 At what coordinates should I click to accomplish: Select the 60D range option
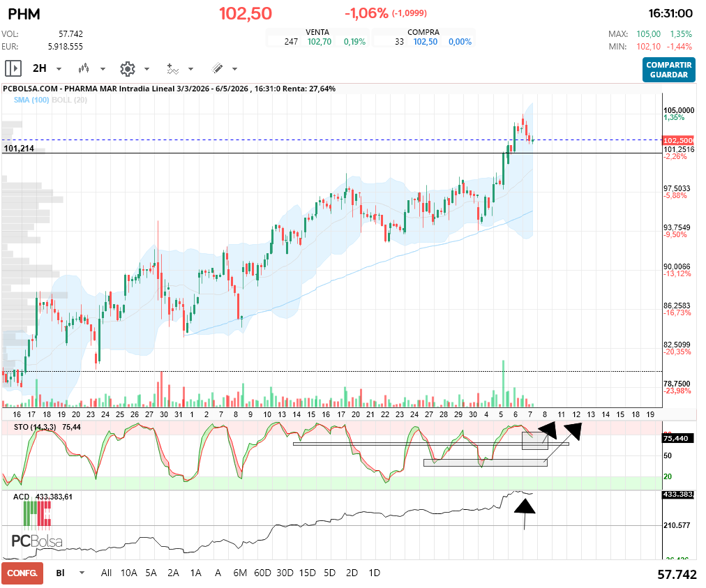click(262, 573)
